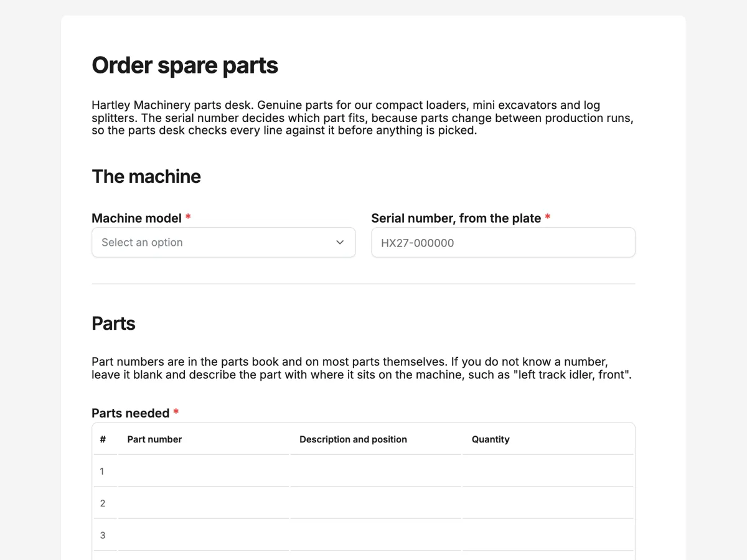This screenshot has width=747, height=560.
Task: Click row 2 Description and position cell
Action: pos(376,503)
